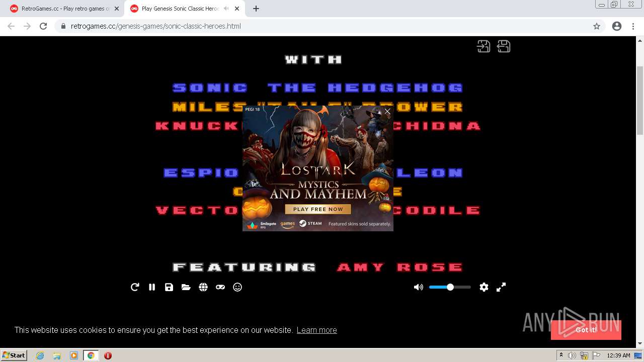This screenshot has width=644, height=362.
Task: Select the Chrome taskbar button
Action: click(91, 355)
